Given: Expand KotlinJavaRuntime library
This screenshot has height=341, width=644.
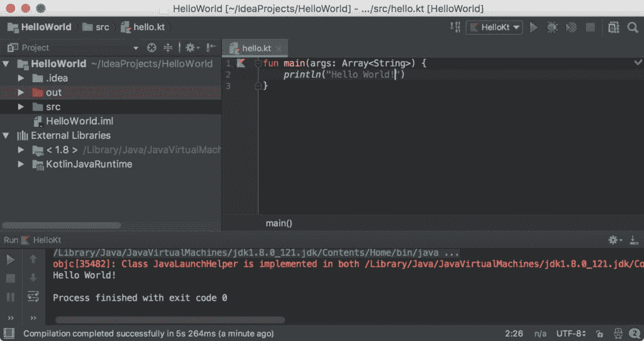Looking at the screenshot, I should point(21,164).
